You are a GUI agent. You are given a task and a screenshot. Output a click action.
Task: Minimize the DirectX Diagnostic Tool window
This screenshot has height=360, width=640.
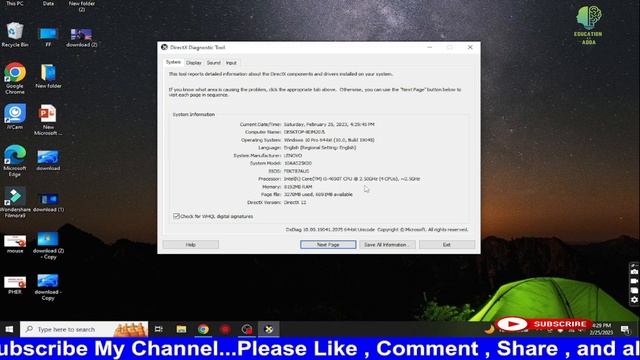[429, 47]
